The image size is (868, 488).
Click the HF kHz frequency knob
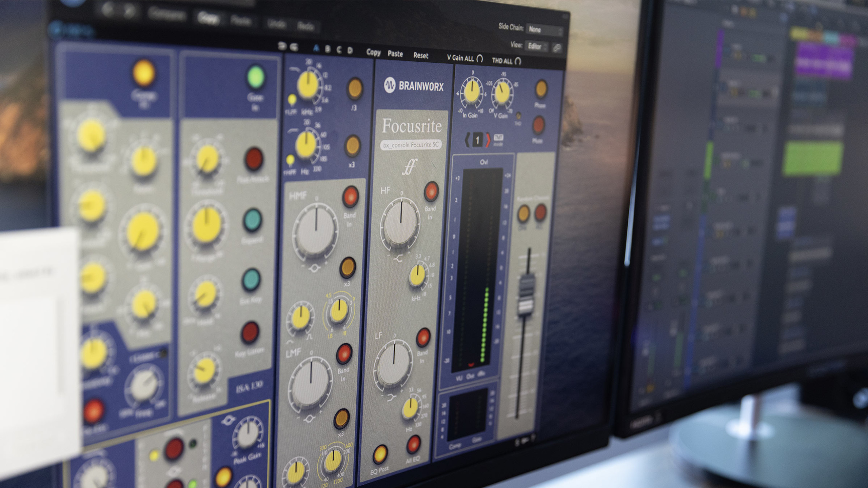click(x=417, y=275)
